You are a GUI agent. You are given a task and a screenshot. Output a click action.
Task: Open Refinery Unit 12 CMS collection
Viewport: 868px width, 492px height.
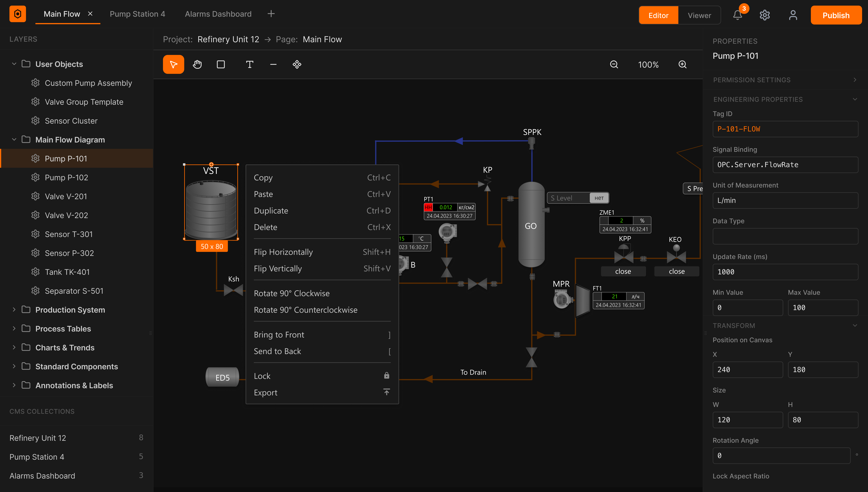[x=76, y=438]
